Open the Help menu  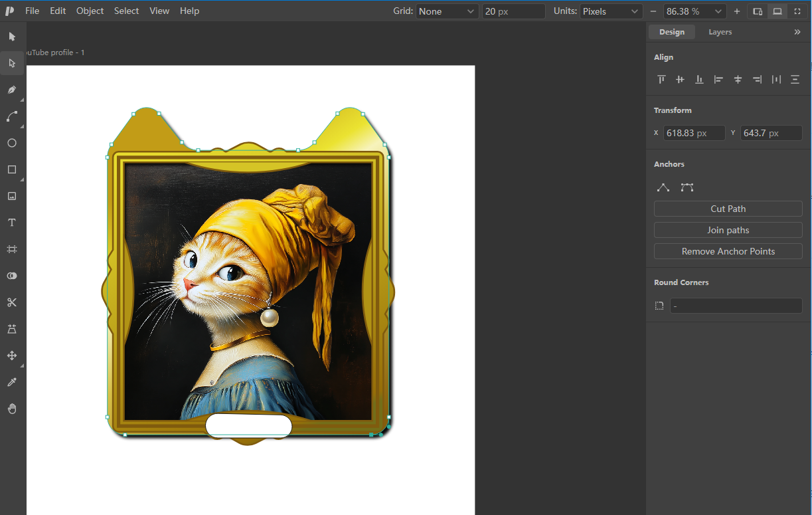[x=189, y=11]
